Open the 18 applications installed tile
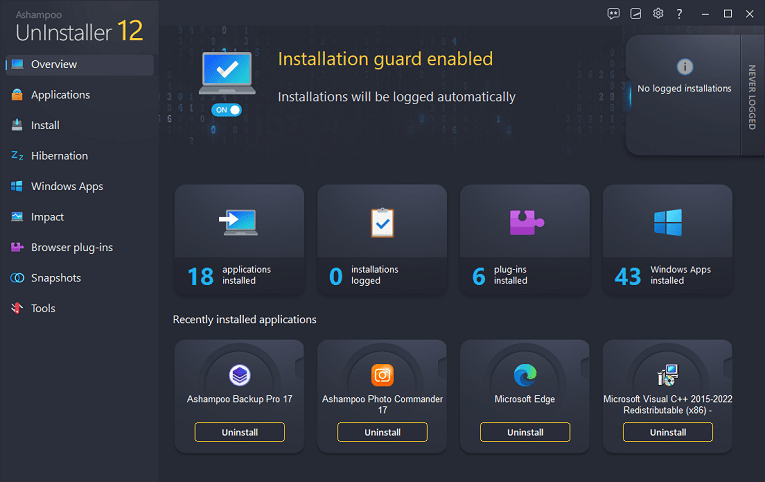Viewport: 765px width, 482px height. point(239,239)
